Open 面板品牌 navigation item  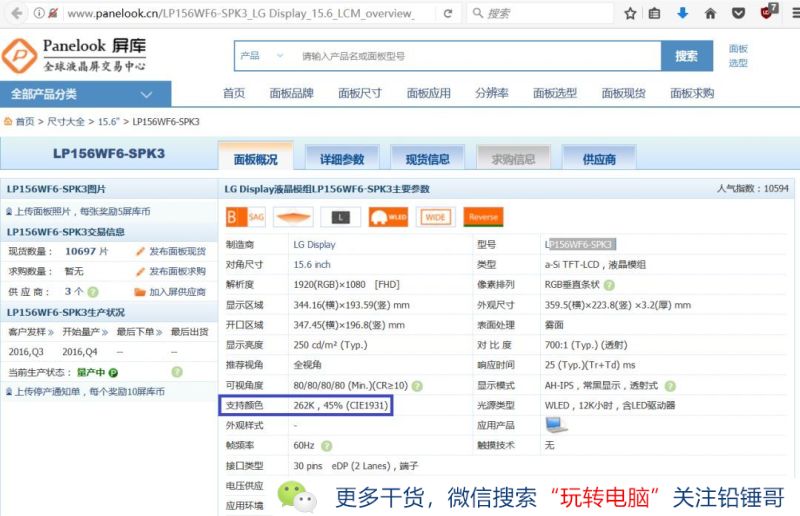click(x=291, y=93)
